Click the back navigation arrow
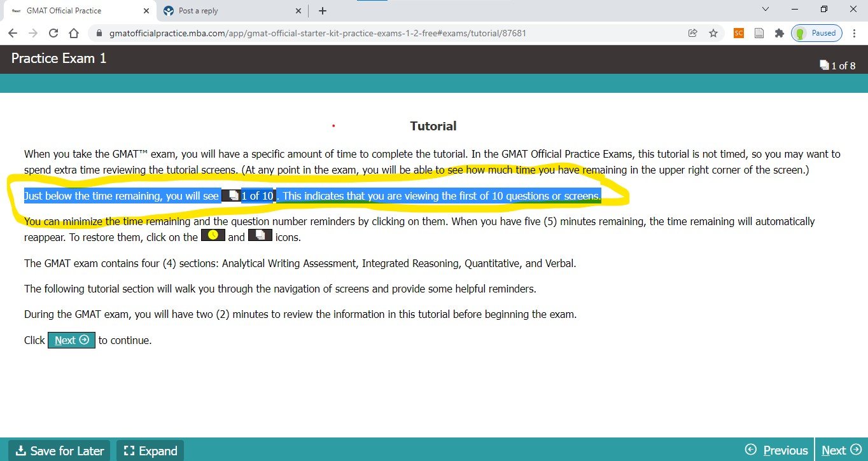The width and height of the screenshot is (868, 461). 13,32
